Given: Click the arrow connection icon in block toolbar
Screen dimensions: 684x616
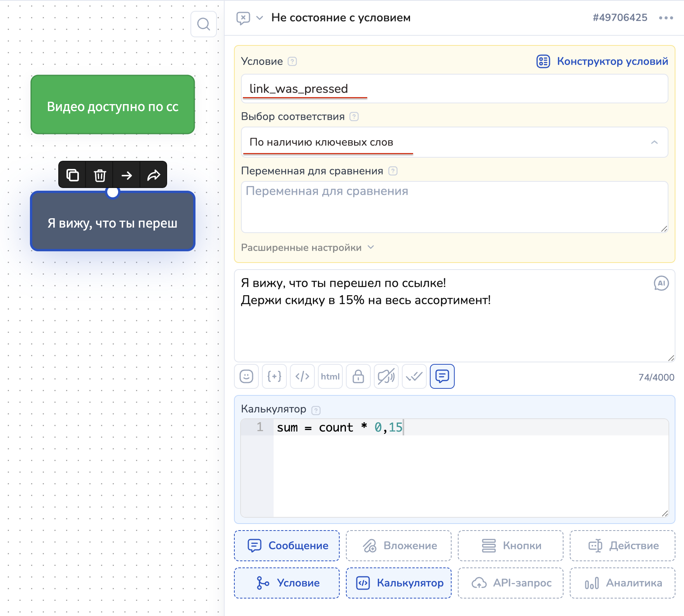Looking at the screenshot, I should tap(127, 175).
